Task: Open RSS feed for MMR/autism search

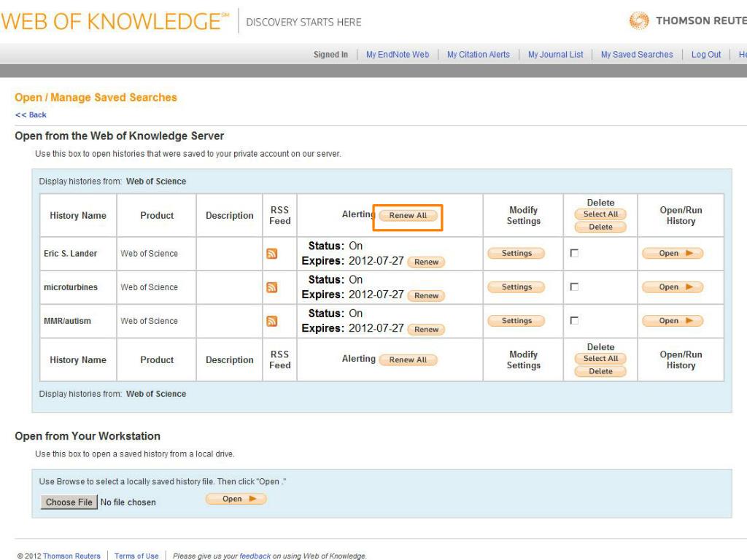Action: point(271,321)
